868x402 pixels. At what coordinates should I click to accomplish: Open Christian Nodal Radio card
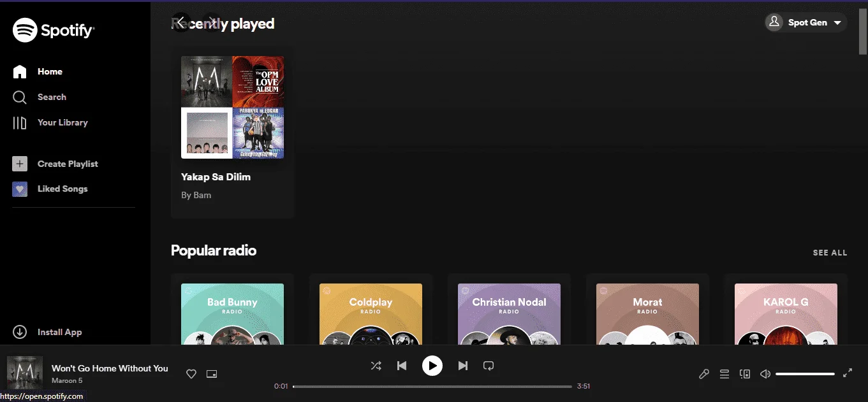(509, 310)
